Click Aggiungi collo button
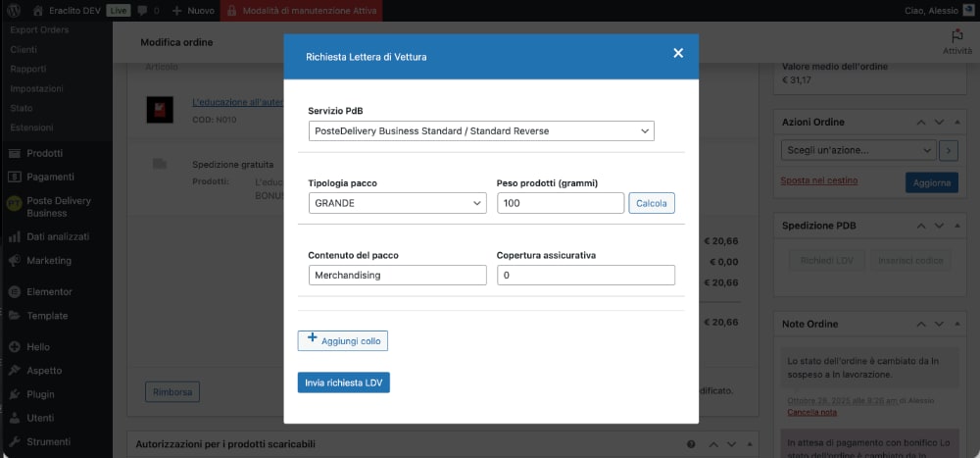The height and width of the screenshot is (458, 980). [x=343, y=340]
